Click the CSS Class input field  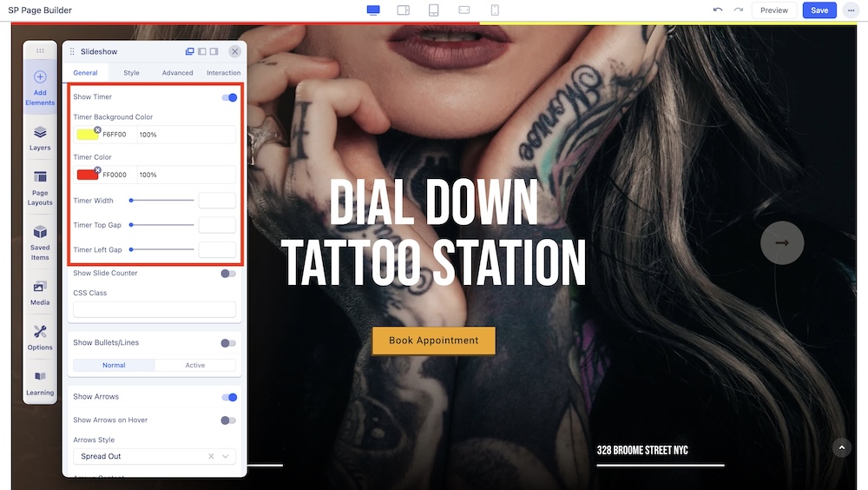click(x=155, y=309)
